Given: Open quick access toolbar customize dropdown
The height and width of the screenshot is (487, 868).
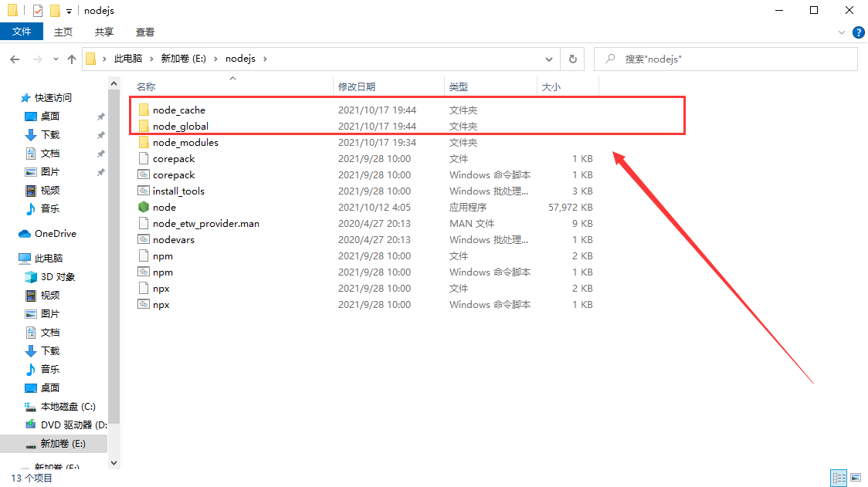Looking at the screenshot, I should [x=70, y=11].
